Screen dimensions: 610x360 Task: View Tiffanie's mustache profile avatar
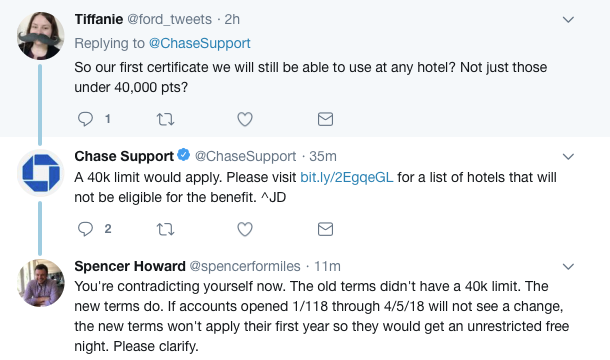click(x=40, y=36)
